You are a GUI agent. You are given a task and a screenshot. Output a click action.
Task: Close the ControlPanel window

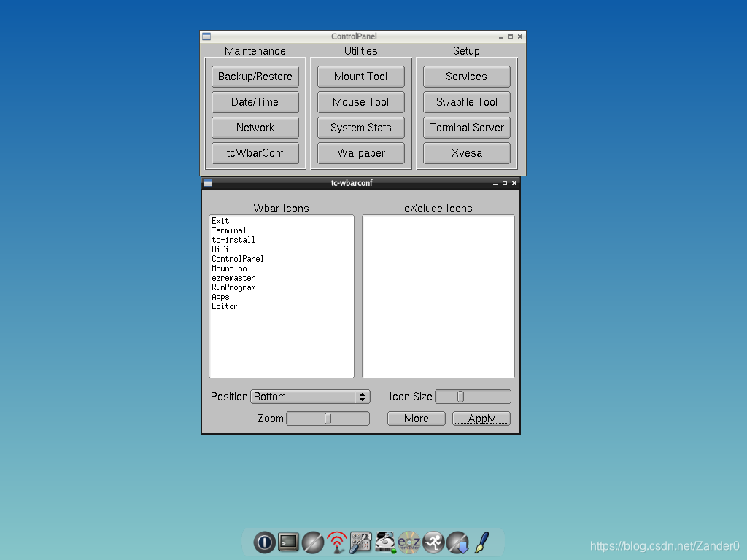point(520,36)
